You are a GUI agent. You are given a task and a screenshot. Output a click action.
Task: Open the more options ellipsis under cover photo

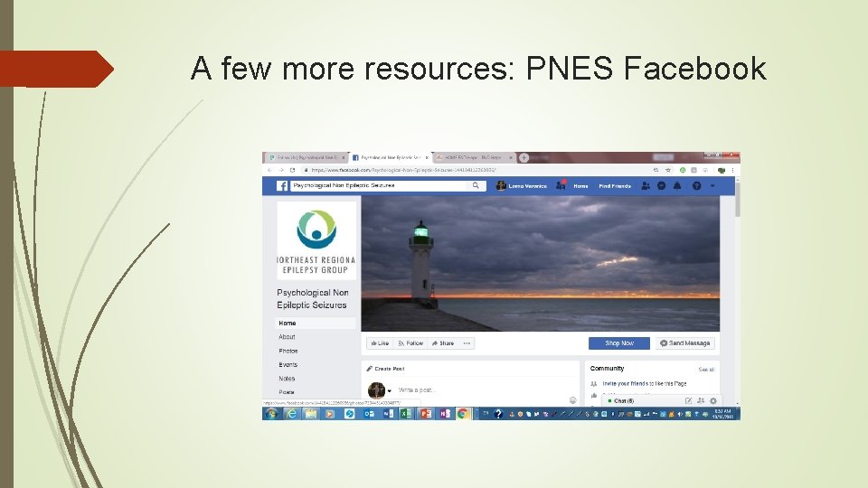pyautogui.click(x=467, y=343)
